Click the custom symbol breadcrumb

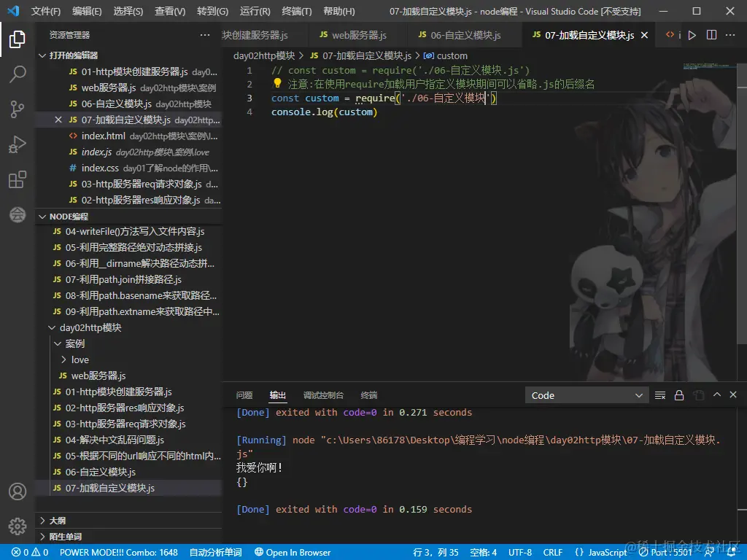(446, 55)
